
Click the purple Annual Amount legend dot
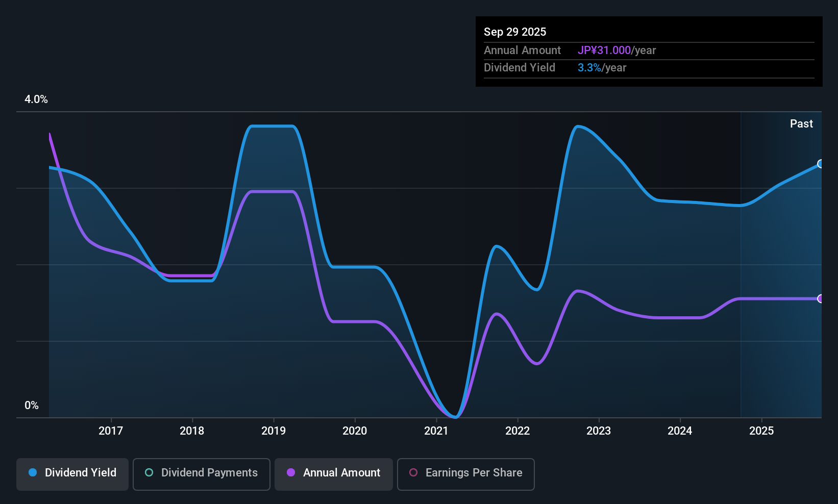coord(291,472)
